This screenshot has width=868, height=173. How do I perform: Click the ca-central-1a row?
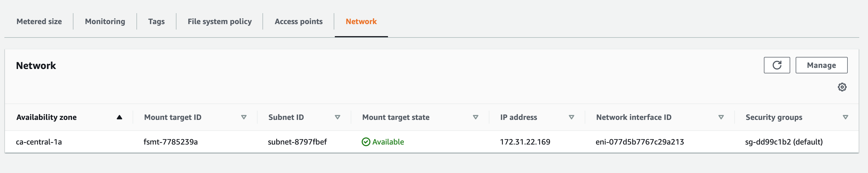click(x=432, y=142)
